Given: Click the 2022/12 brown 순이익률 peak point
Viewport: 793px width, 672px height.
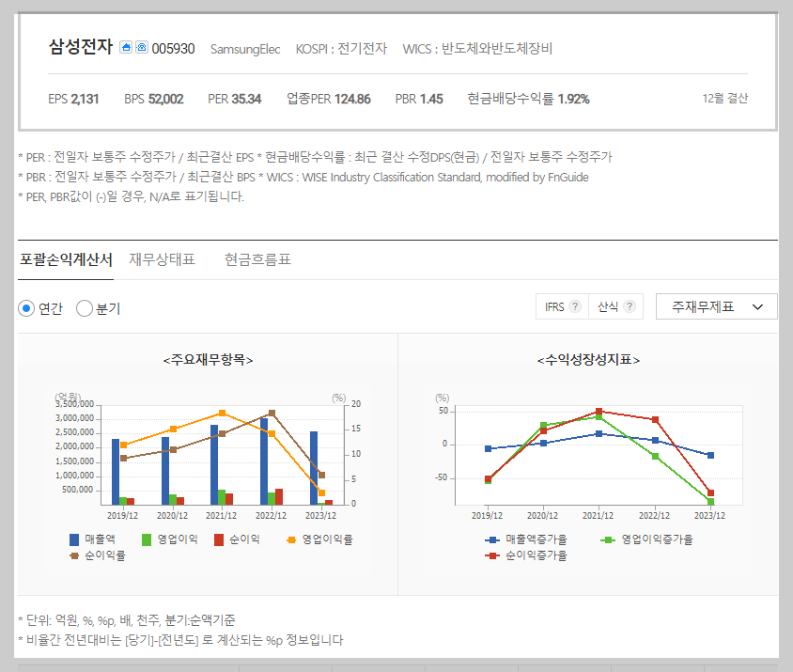Looking at the screenshot, I should coord(272,414).
